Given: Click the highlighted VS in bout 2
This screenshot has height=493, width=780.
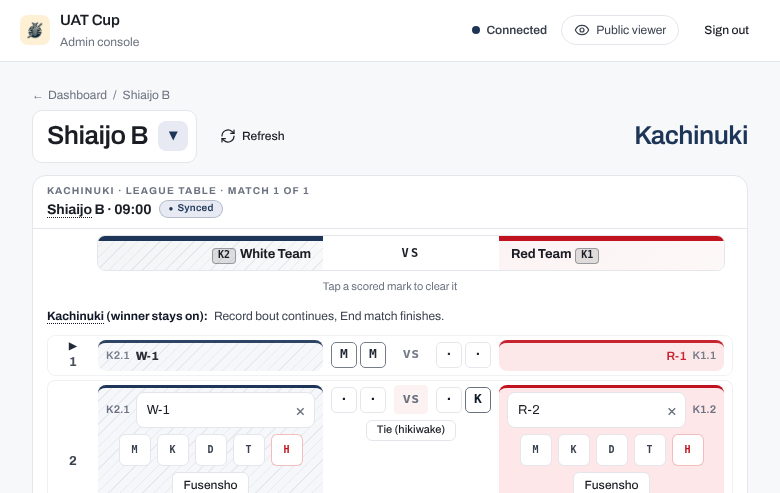Looking at the screenshot, I should [x=411, y=399].
